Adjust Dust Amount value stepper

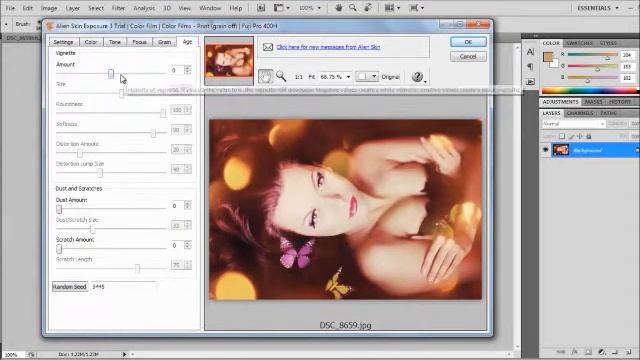[x=187, y=206]
